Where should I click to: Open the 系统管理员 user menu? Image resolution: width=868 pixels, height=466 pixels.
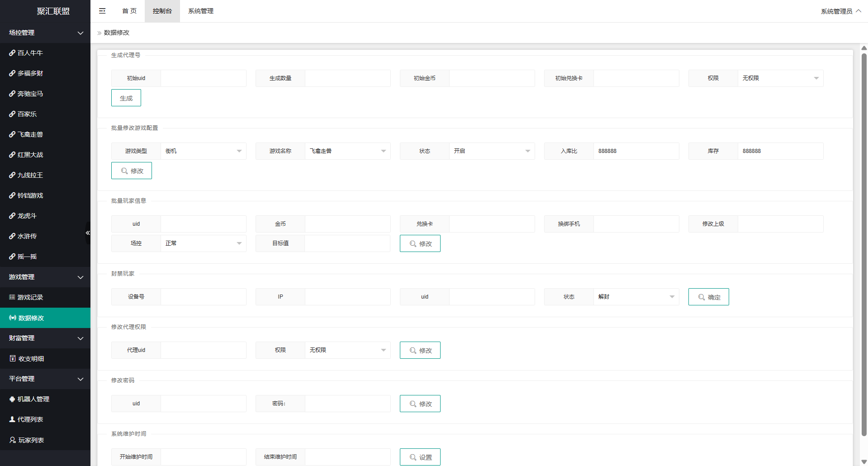[840, 11]
